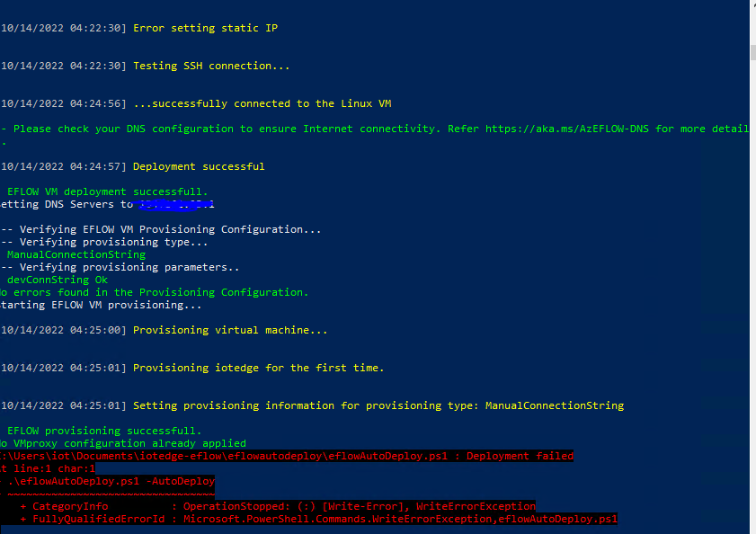The height and width of the screenshot is (534, 756).
Task: Click the Provisioning virtual machine log entry
Action: coord(229,330)
